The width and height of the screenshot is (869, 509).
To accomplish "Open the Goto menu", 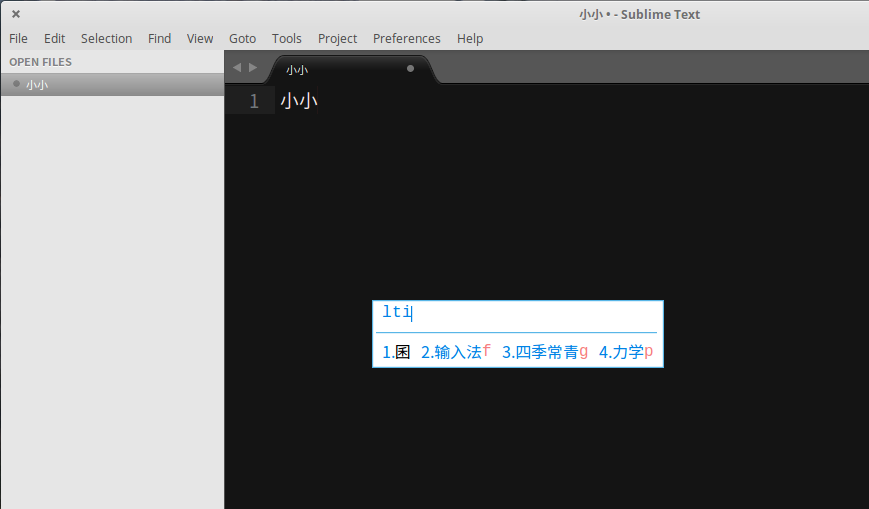I will click(242, 38).
